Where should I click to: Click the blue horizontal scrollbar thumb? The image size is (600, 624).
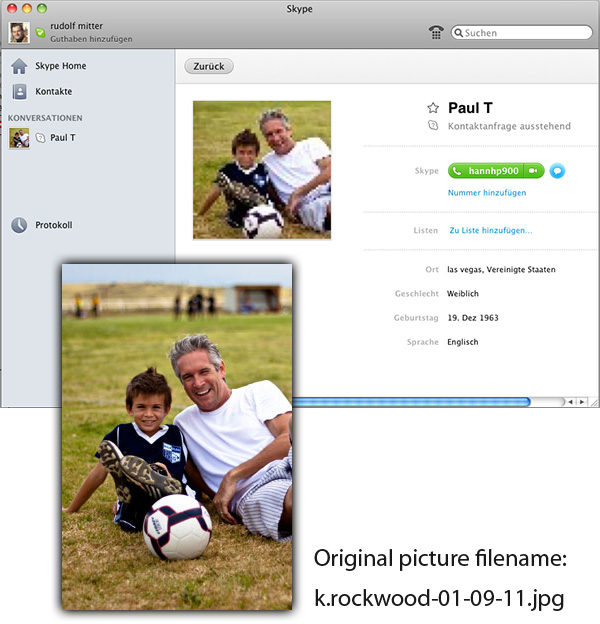click(411, 402)
